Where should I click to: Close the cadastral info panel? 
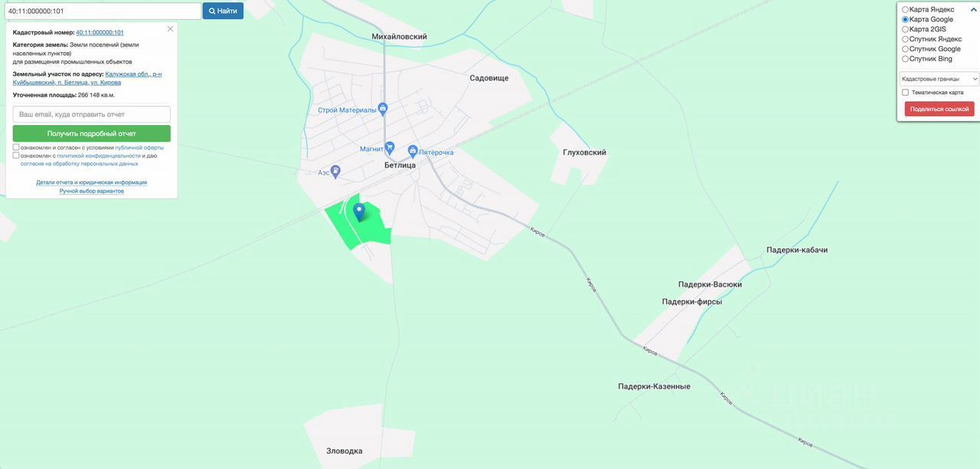click(x=170, y=29)
